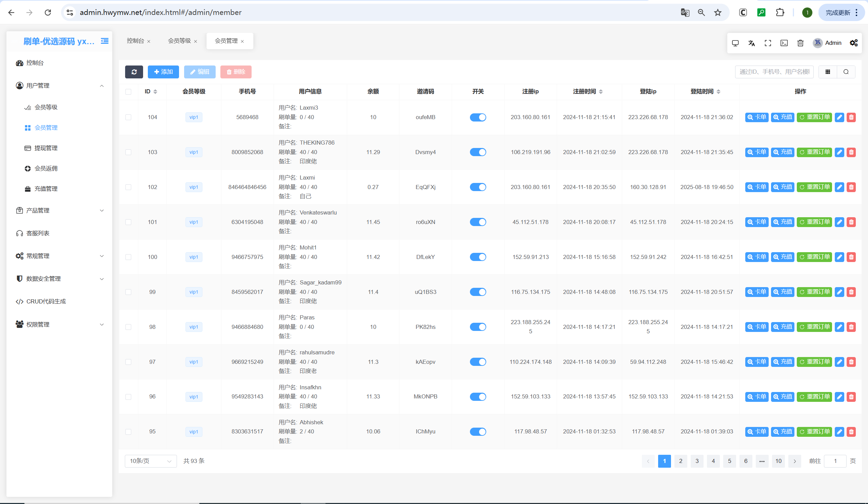Click the trash clear-cache icon in top bar
Viewport: 868px width, 504px height.
pos(801,43)
